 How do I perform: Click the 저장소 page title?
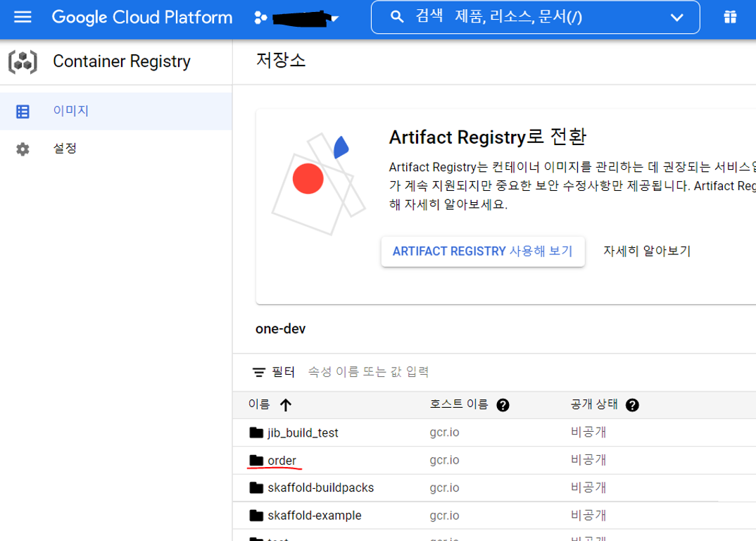pyautogui.click(x=281, y=61)
